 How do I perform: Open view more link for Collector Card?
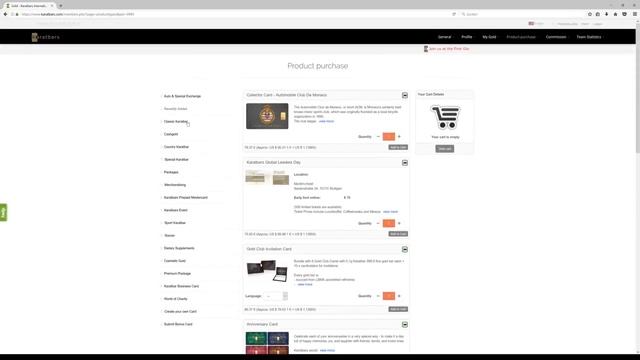coord(326,121)
